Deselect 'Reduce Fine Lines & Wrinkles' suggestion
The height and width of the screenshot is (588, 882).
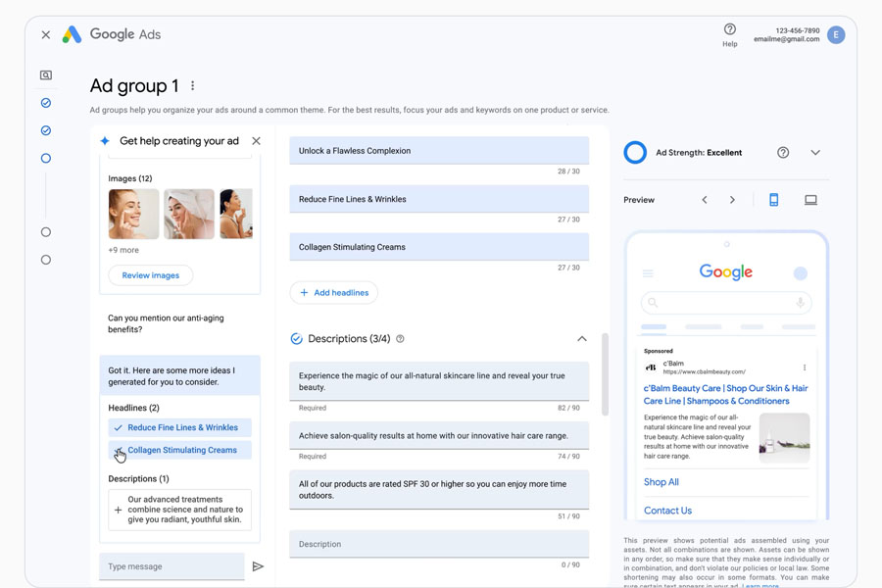[x=180, y=428]
